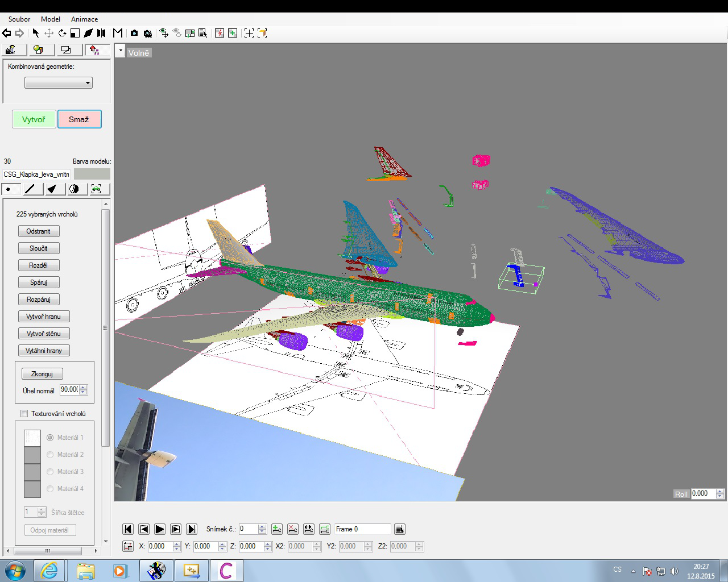This screenshot has width=728, height=582.
Task: Open the Animace menu
Action: pos(84,19)
